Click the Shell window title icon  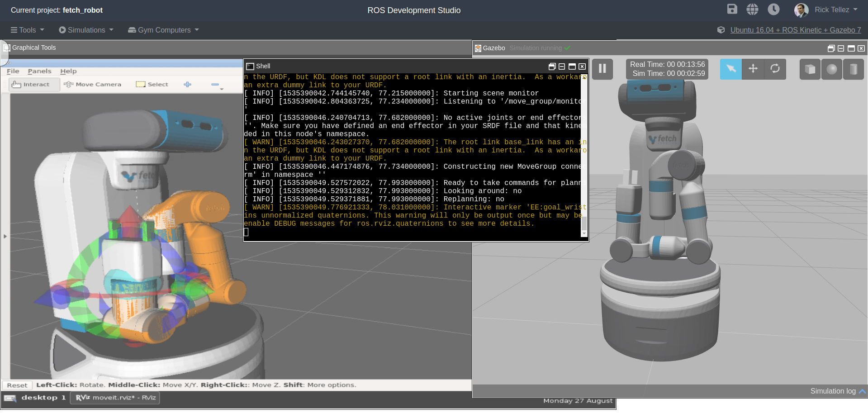pyautogui.click(x=250, y=66)
